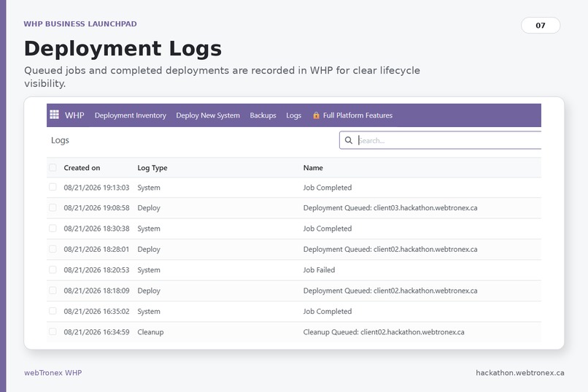Click the timestamp 08/21/2026 16:34:59
Image resolution: width=588 pixels, height=392 pixels.
(x=96, y=332)
